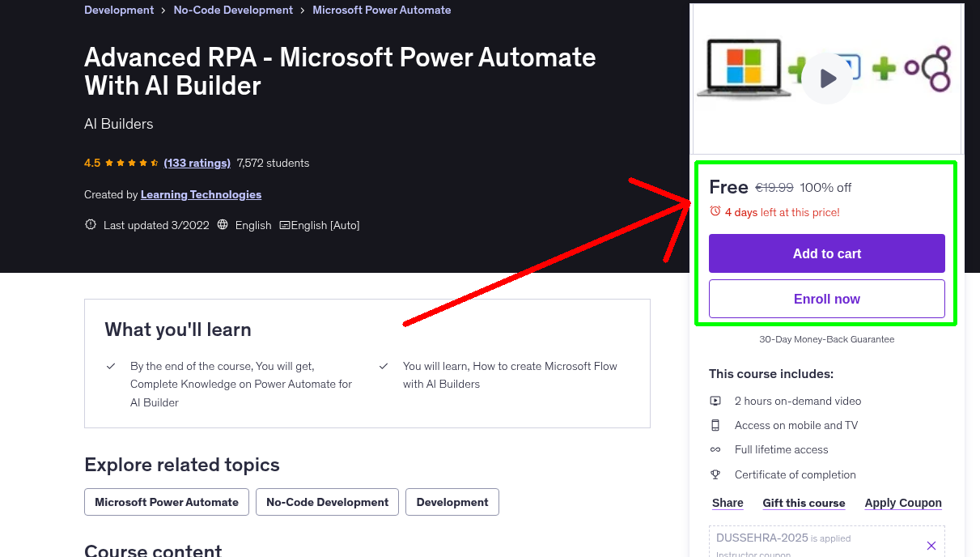Viewport: 980px width, 557px height.
Task: Click the 4.5 rating number
Action: point(92,163)
